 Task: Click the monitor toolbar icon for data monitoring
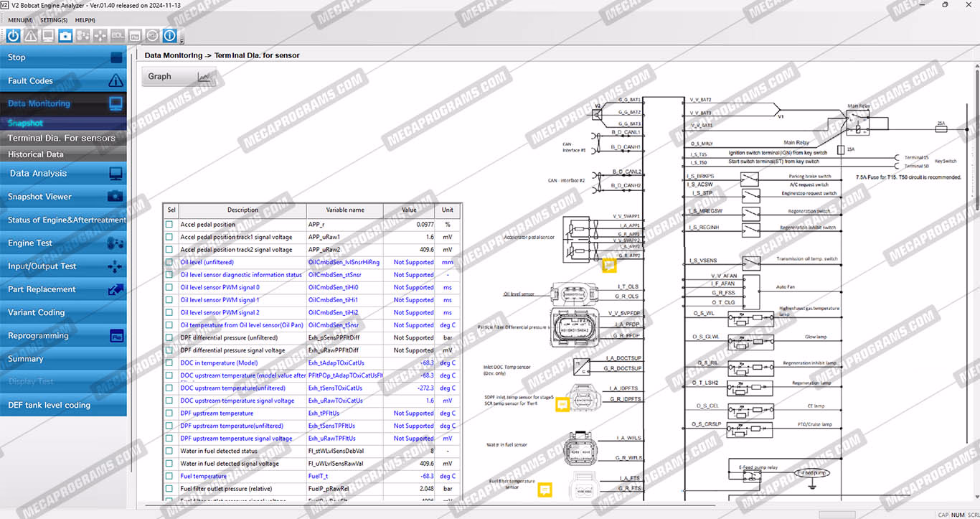[48, 35]
